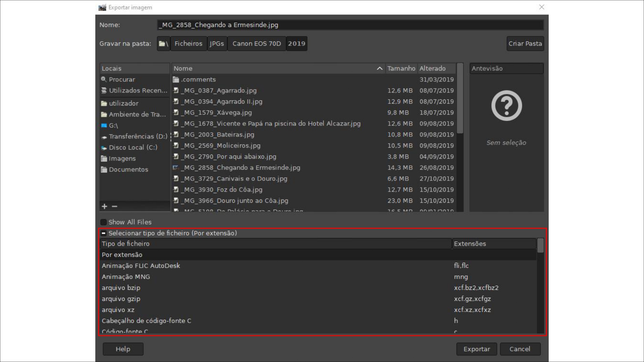Choose the arquivo gzip file type
Screen dimensions: 644x362
[x=121, y=299]
